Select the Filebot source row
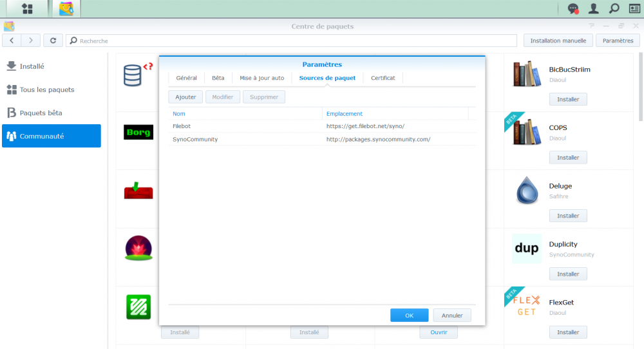 [x=322, y=126]
